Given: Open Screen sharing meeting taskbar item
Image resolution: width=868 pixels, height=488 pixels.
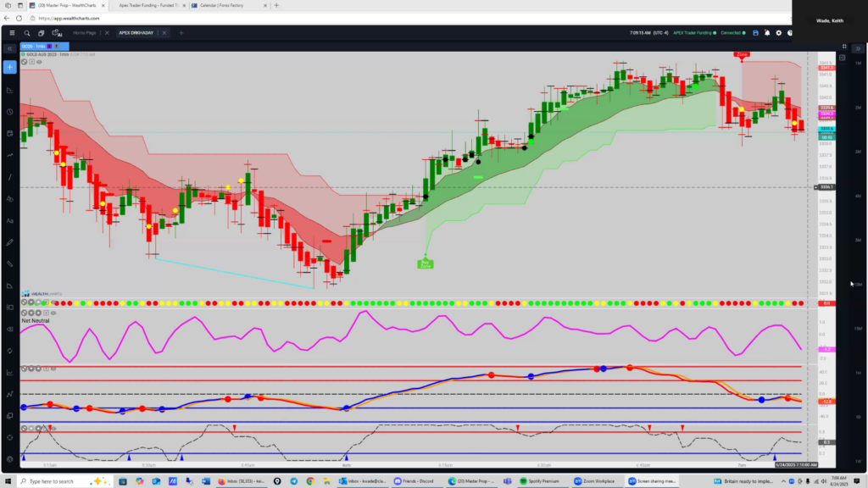Looking at the screenshot, I should (x=653, y=481).
